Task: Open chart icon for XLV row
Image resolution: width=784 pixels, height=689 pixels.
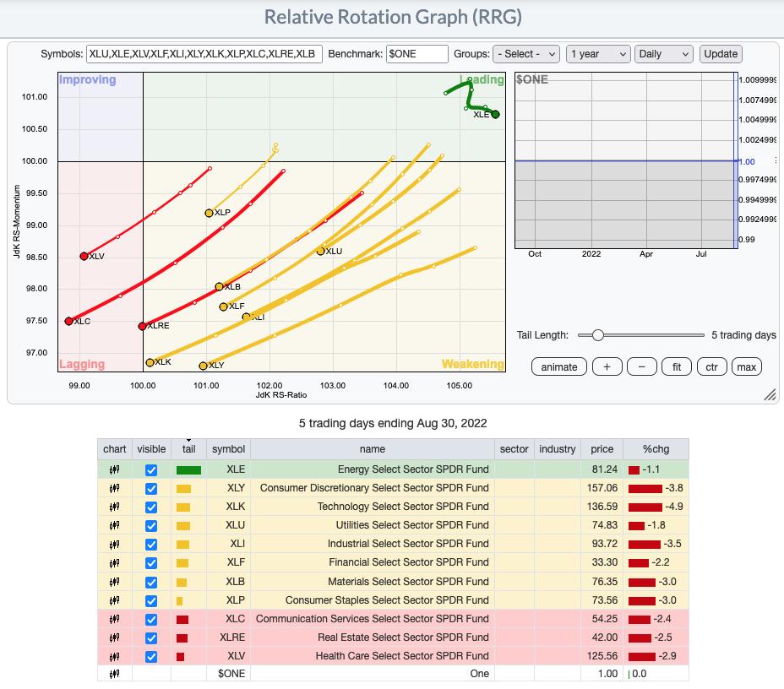Action: pos(115,657)
